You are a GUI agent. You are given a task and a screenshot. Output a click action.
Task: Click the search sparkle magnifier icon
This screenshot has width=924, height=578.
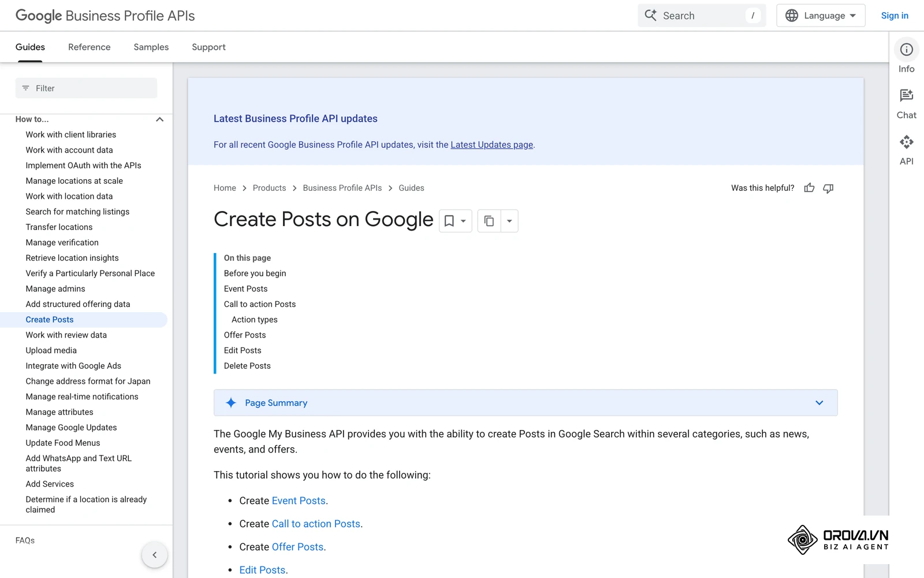651,16
